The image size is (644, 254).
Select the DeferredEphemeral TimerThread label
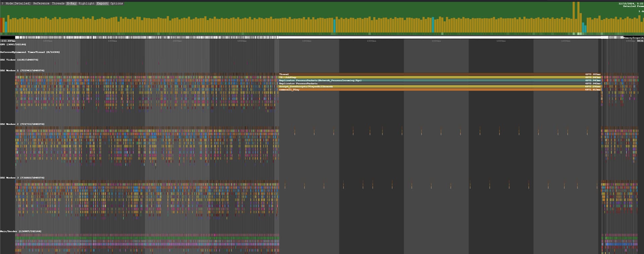click(x=30, y=52)
